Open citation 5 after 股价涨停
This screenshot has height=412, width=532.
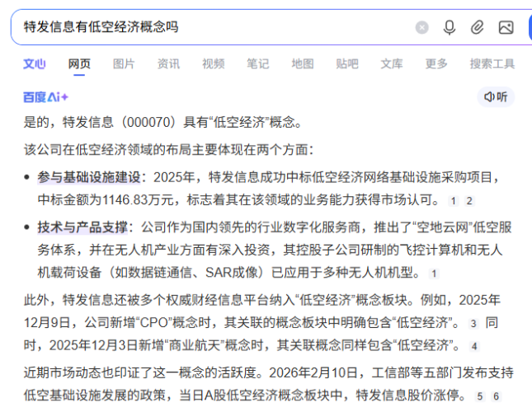click(x=480, y=396)
